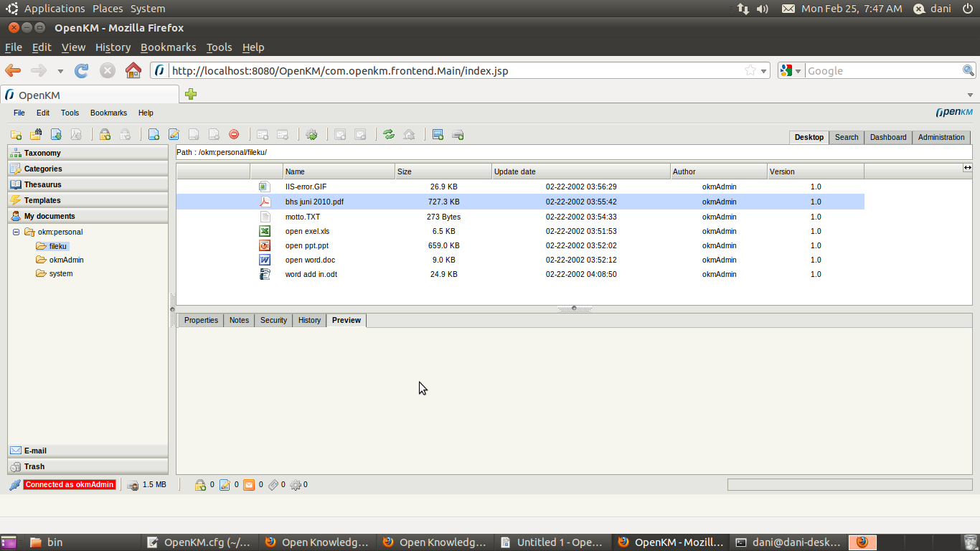Screen dimensions: 980x551
Task: Open the OpenKM Tools menu
Action: click(x=70, y=113)
